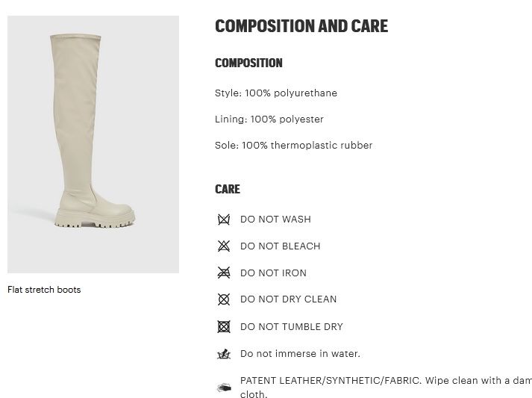Screen dimensions: 532x398
Task: Click the do not bleach triangle icon
Action: click(x=223, y=246)
